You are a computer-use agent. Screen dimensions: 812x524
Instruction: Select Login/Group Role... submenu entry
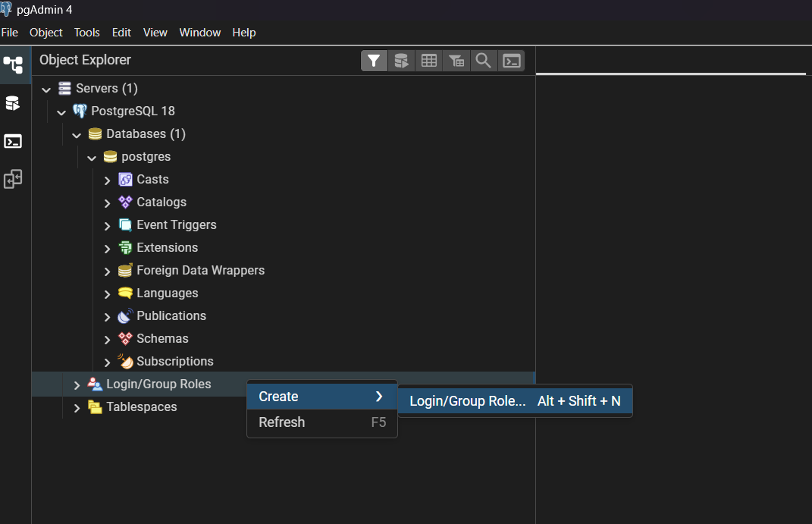coord(516,401)
